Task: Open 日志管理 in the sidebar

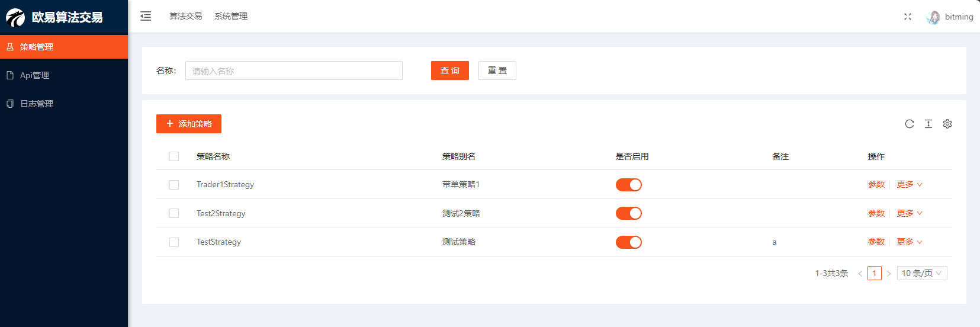Action: 64,104
